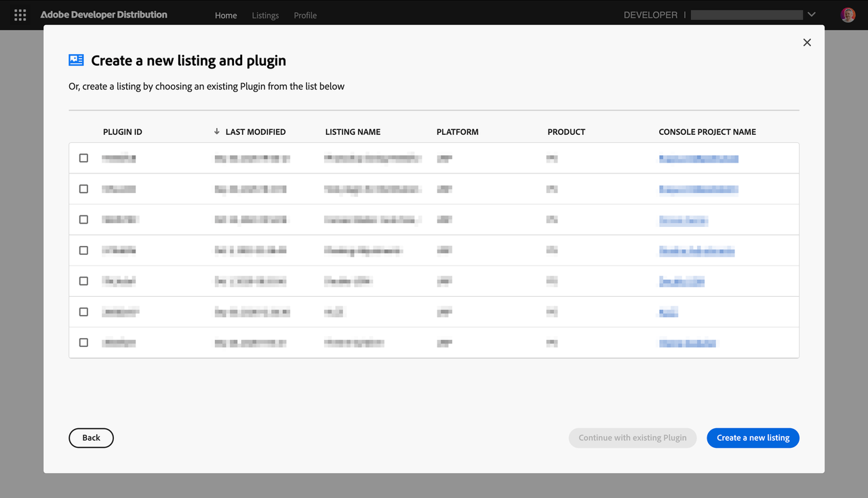Viewport: 868px width, 498px height.
Task: Check the checkbox in the first plugin row
Action: (x=83, y=158)
